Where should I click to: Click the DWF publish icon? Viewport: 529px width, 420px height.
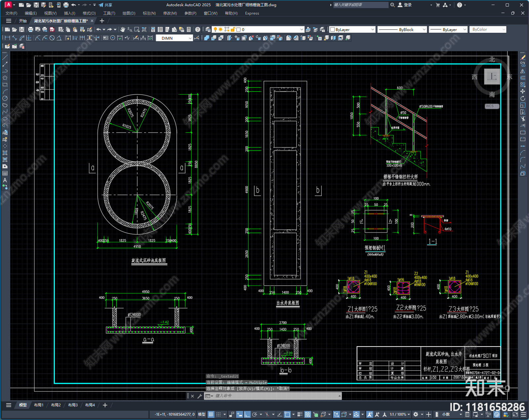point(52,29)
